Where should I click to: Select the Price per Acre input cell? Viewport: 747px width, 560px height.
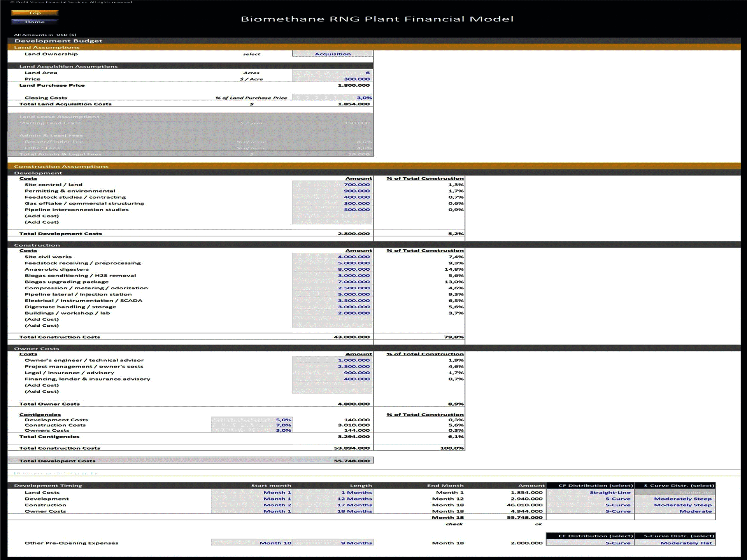pos(333,79)
